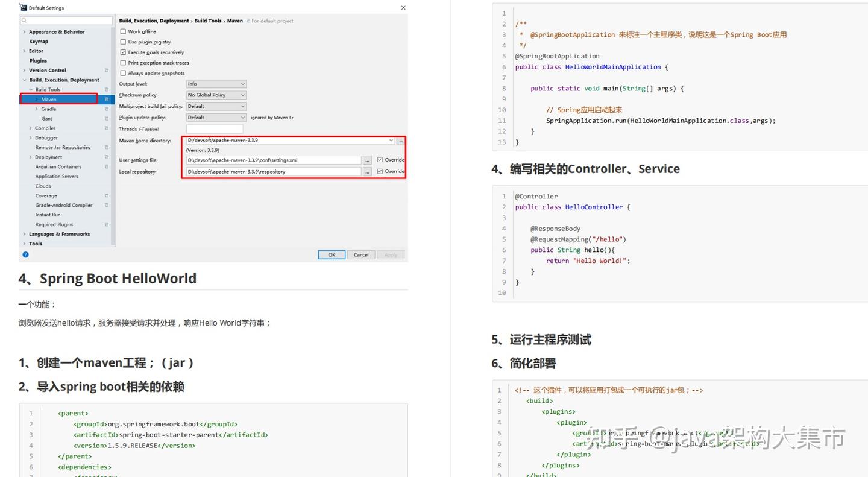Click inside the Threads input field

[216, 129]
